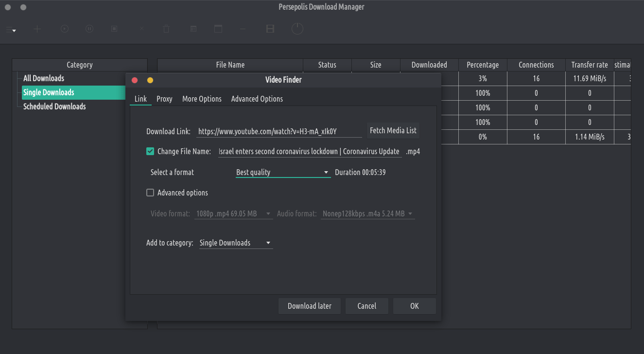Image resolution: width=644 pixels, height=354 pixels.
Task: Click the Download Link URL field
Action: [279, 131]
